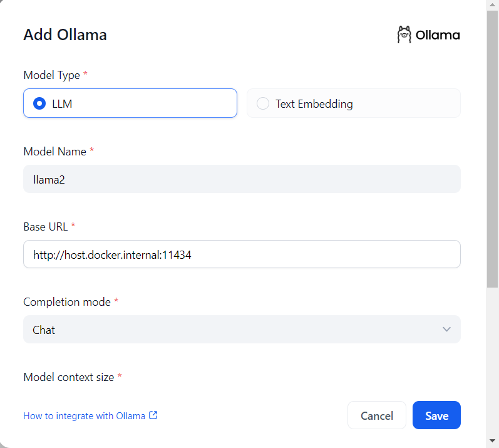Click the Model Type field label
The height and width of the screenshot is (448, 499).
51,75
